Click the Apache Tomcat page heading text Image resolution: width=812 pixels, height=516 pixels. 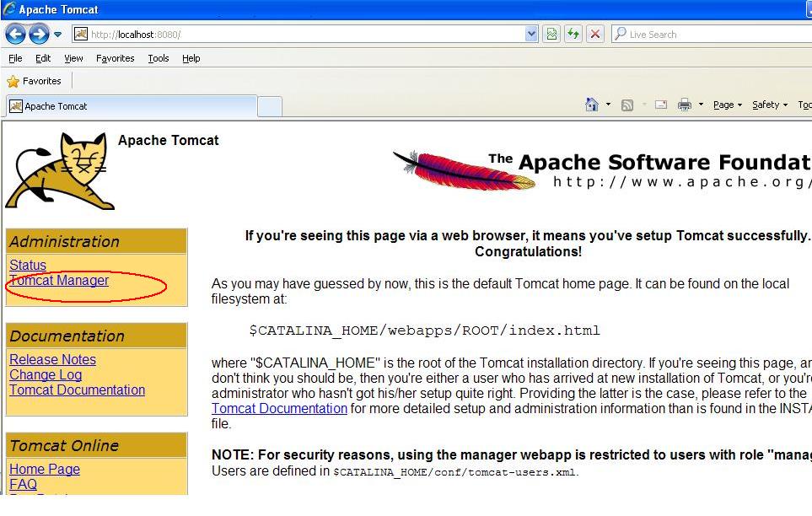[169, 141]
